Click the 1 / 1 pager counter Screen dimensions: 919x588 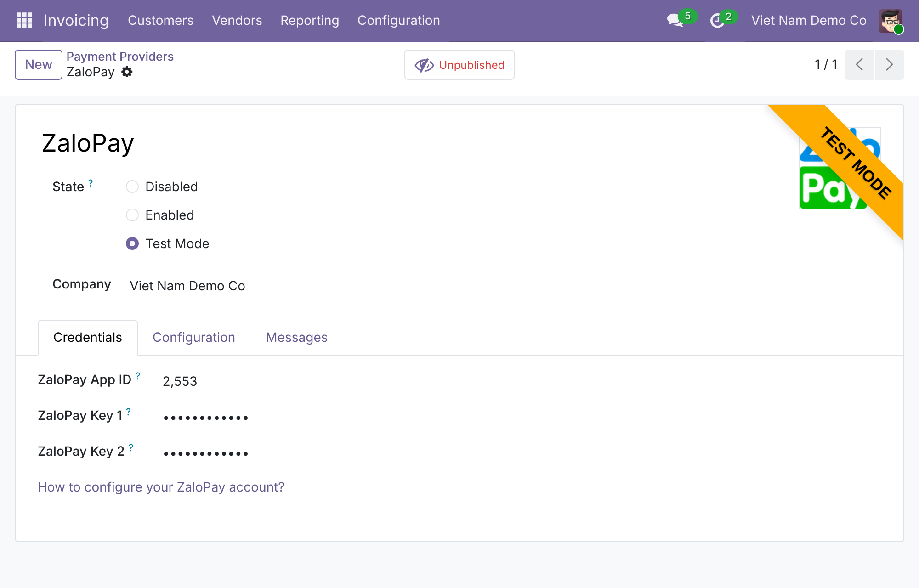pos(826,65)
